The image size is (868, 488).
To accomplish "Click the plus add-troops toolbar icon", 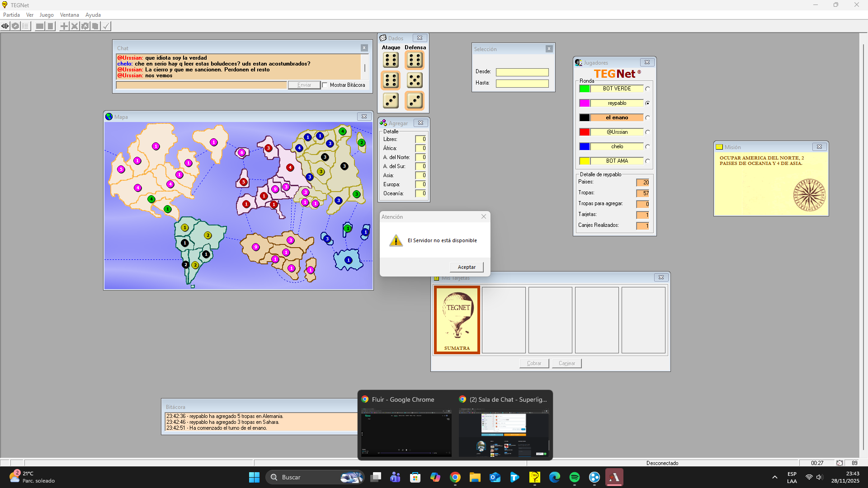I will click(64, 26).
